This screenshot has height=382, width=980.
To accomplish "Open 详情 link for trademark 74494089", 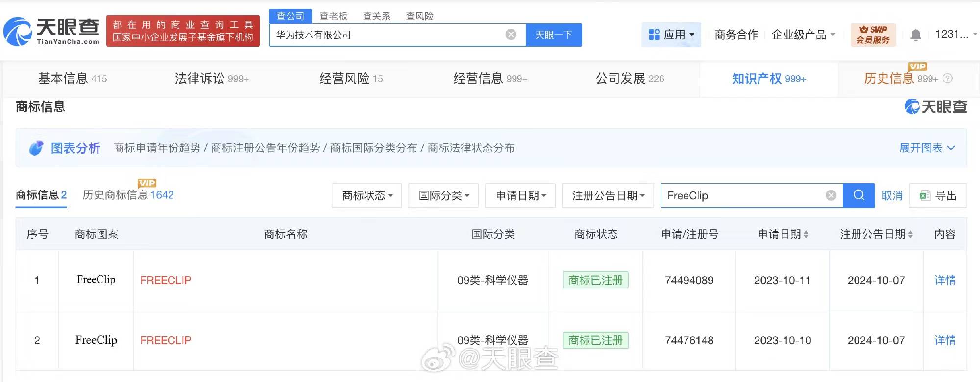I will point(944,280).
